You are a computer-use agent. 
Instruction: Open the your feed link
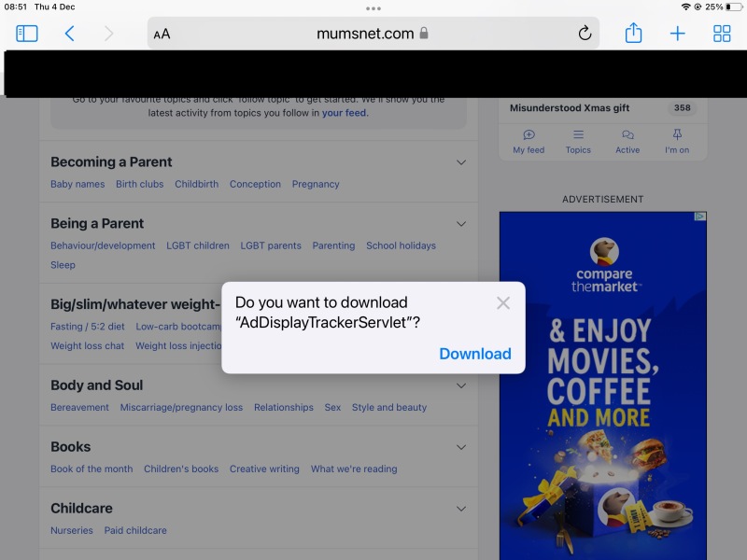pyautogui.click(x=343, y=111)
